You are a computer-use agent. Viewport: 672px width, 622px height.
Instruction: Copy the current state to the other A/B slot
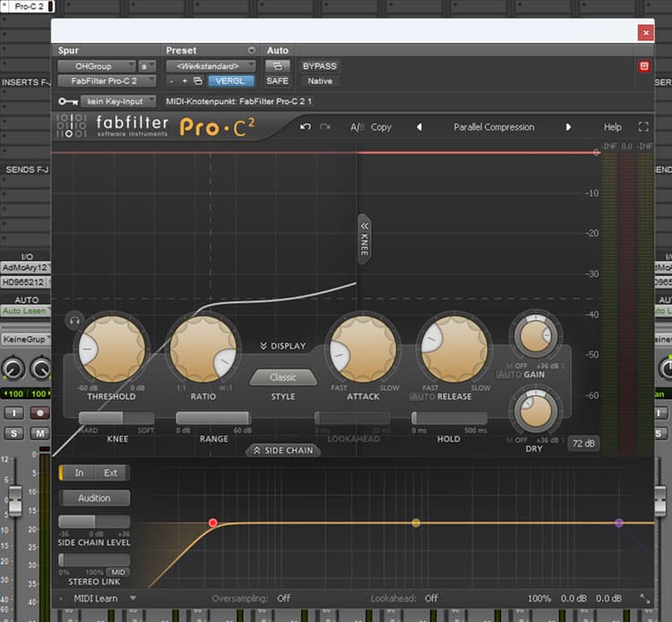(381, 127)
